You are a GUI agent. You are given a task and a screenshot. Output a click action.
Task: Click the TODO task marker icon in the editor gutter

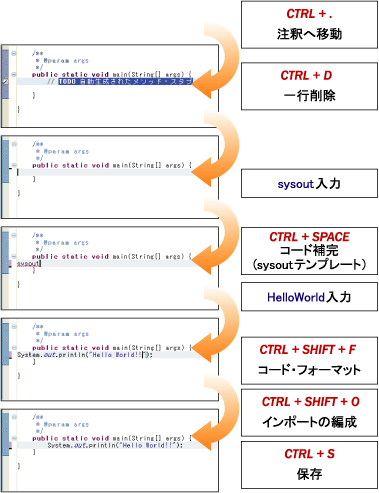pos(5,81)
